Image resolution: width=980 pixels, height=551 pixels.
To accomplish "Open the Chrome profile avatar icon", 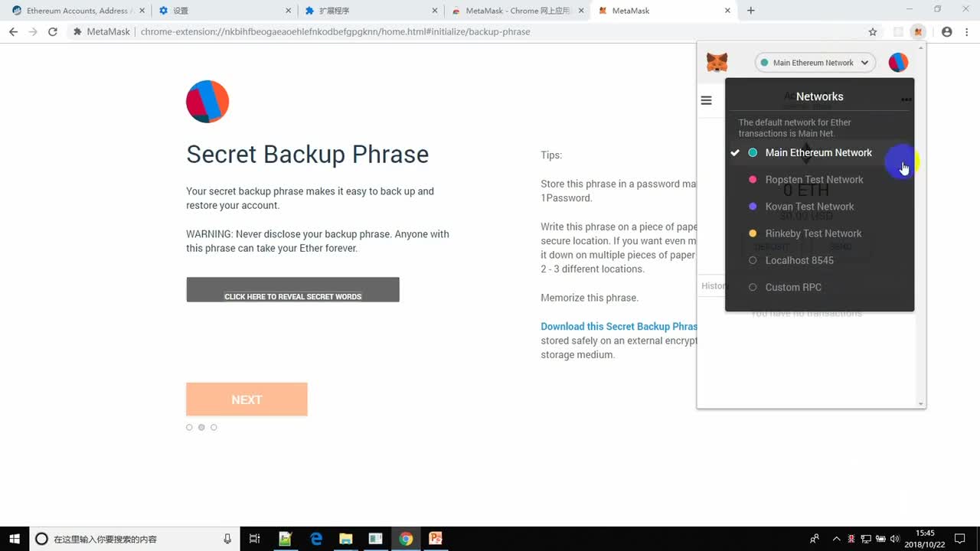I will point(947,32).
